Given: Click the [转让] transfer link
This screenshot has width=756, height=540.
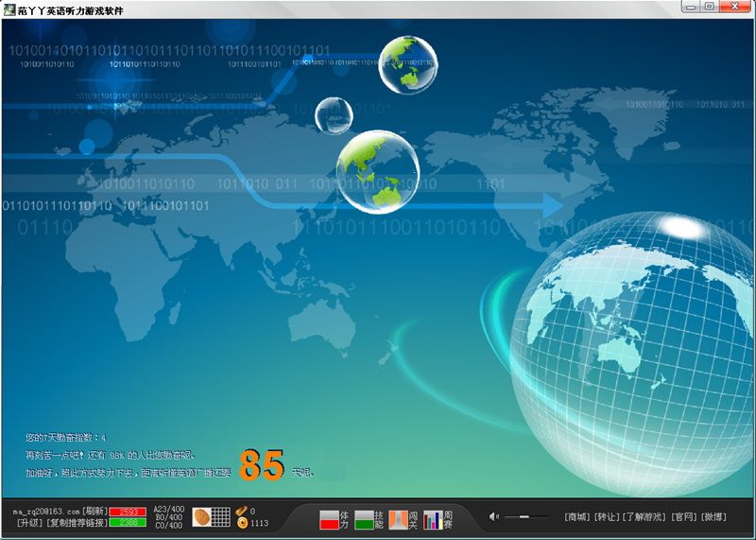Looking at the screenshot, I should (x=606, y=517).
